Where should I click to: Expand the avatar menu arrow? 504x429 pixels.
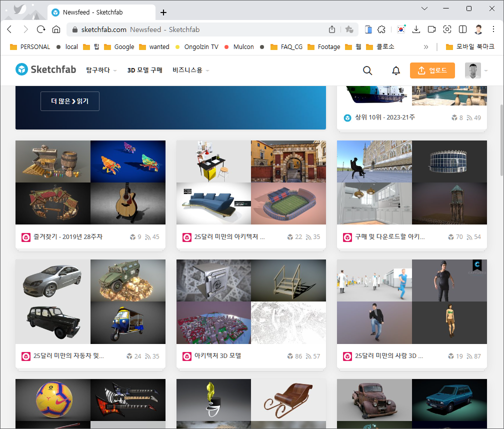tap(485, 70)
